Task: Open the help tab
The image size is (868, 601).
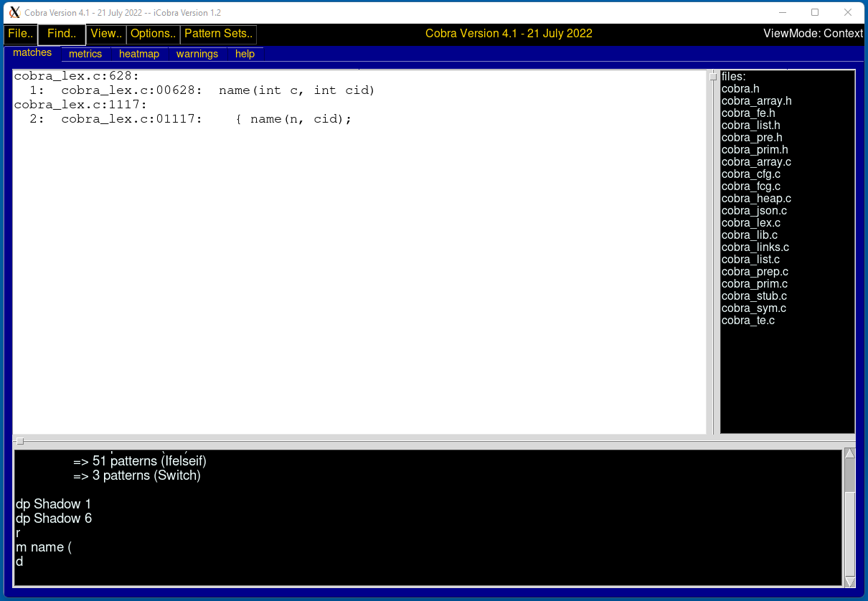Action: pyautogui.click(x=245, y=54)
